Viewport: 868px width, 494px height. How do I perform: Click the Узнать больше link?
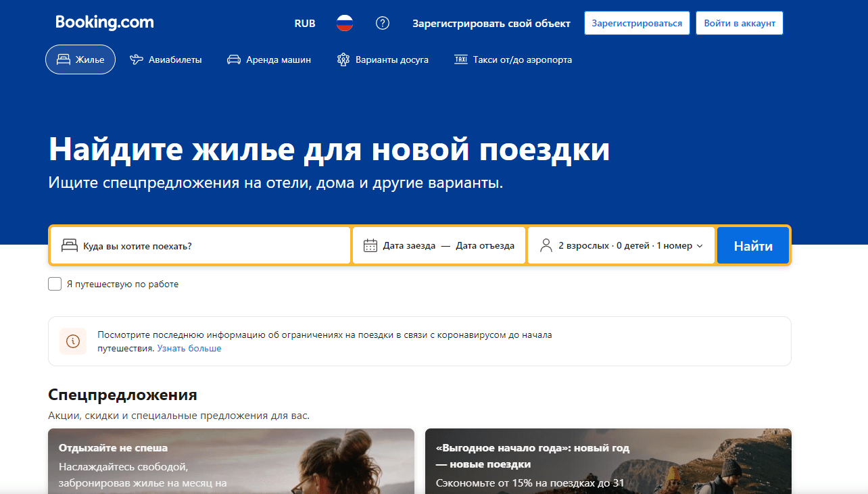189,349
